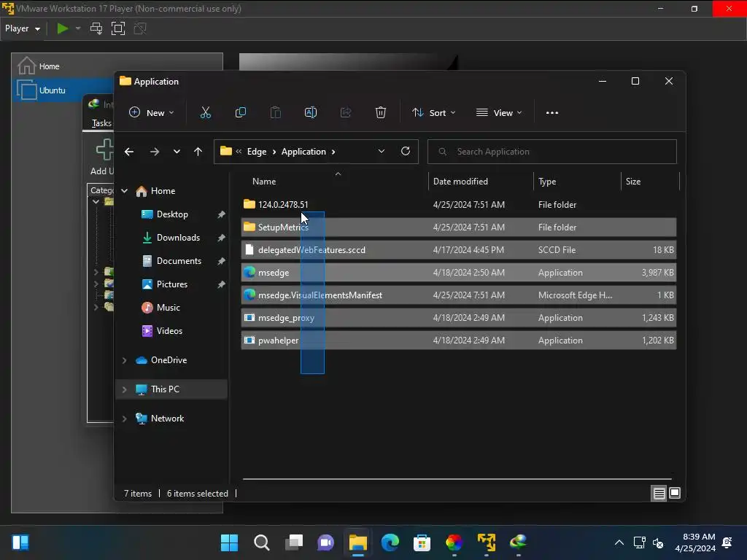Image resolution: width=747 pixels, height=560 pixels.
Task: Expand the OneDrive tree node
Action: [124, 360]
